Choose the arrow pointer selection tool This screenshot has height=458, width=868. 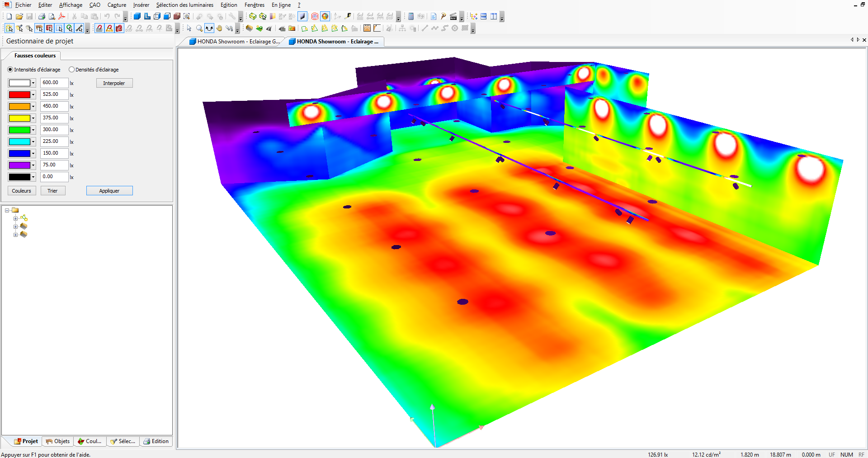tap(189, 28)
